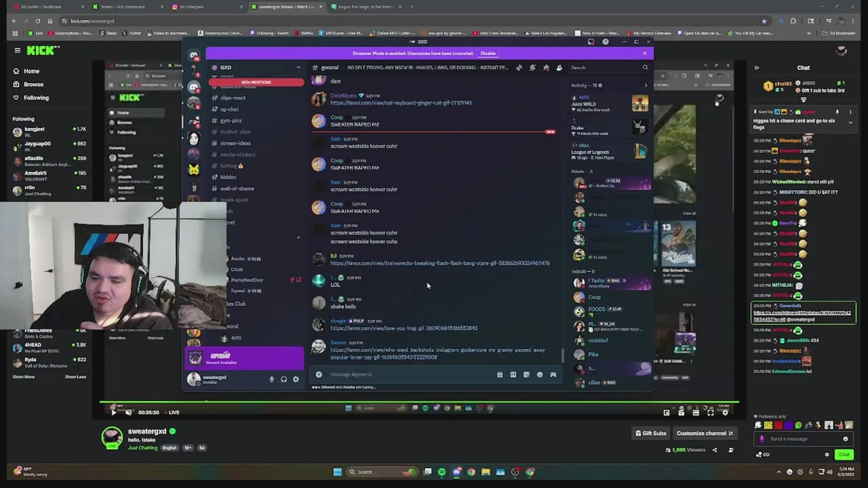Image resolution: width=868 pixels, height=488 pixels.
Task: Open trainwrecks tenor gif link
Action: coord(440,263)
